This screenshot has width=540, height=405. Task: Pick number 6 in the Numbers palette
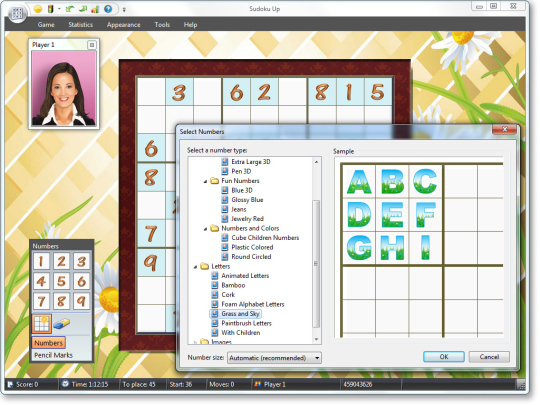tap(81, 281)
